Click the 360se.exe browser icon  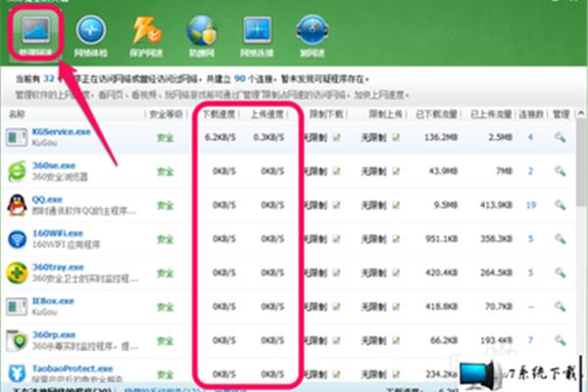(x=17, y=171)
